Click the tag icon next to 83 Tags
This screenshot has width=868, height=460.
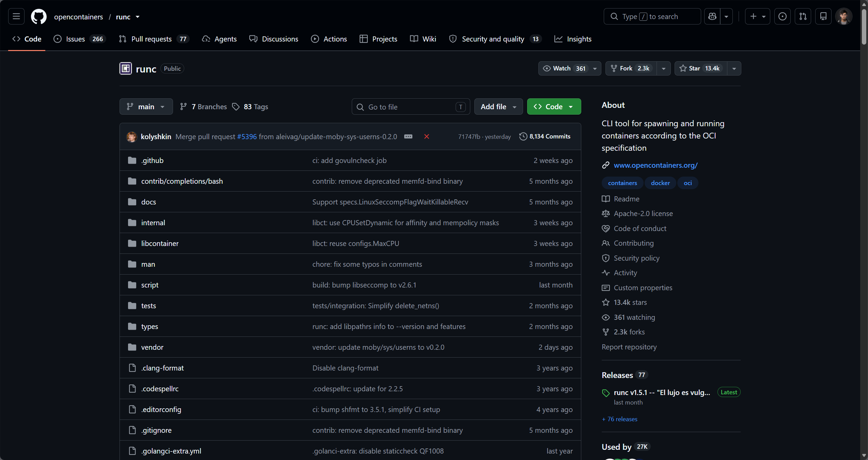click(236, 107)
